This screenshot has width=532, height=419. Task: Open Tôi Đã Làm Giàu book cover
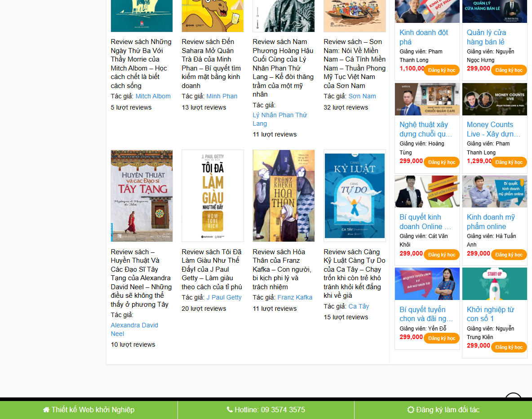[213, 196]
